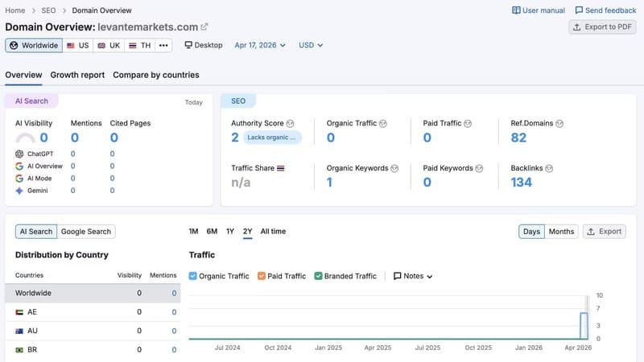
Task: Click the Organic Keywords info icon
Action: pos(394,168)
